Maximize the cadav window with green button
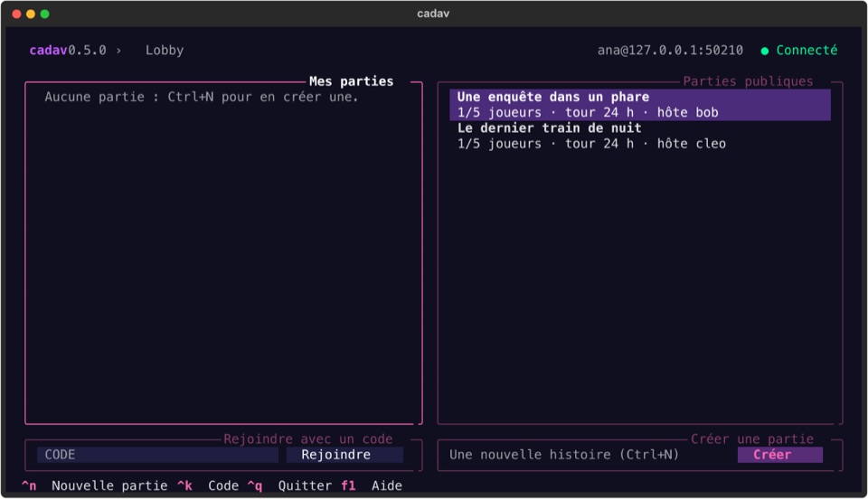Image resolution: width=868 pixels, height=499 pixels. coord(45,14)
